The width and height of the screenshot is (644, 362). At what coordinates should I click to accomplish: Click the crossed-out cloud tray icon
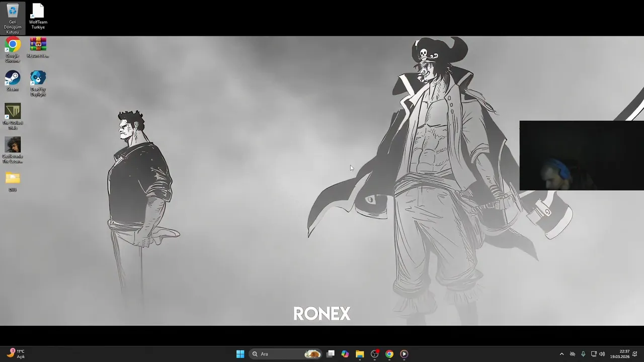pos(573,354)
